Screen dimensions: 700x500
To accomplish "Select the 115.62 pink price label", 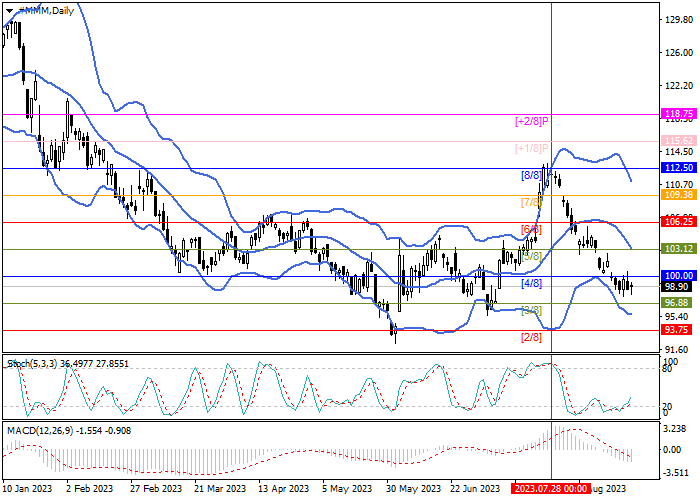I will pos(678,141).
